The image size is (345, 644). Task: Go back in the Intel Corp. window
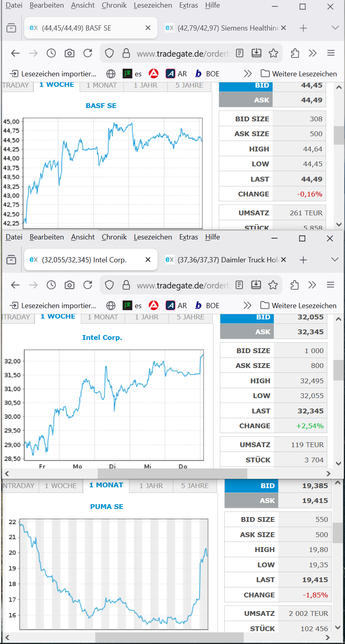pos(15,285)
